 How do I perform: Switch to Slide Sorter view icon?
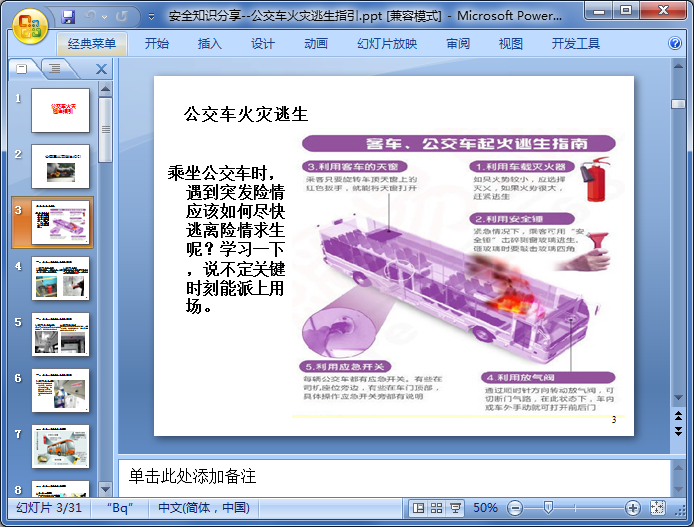(436, 508)
